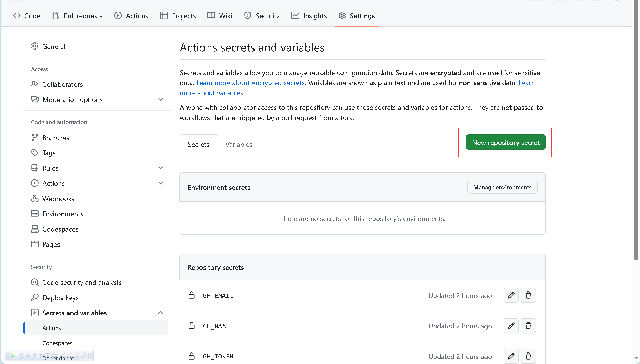The height and width of the screenshot is (364, 640).
Task: Expand Actions section in sidebar
Action: 161,183
